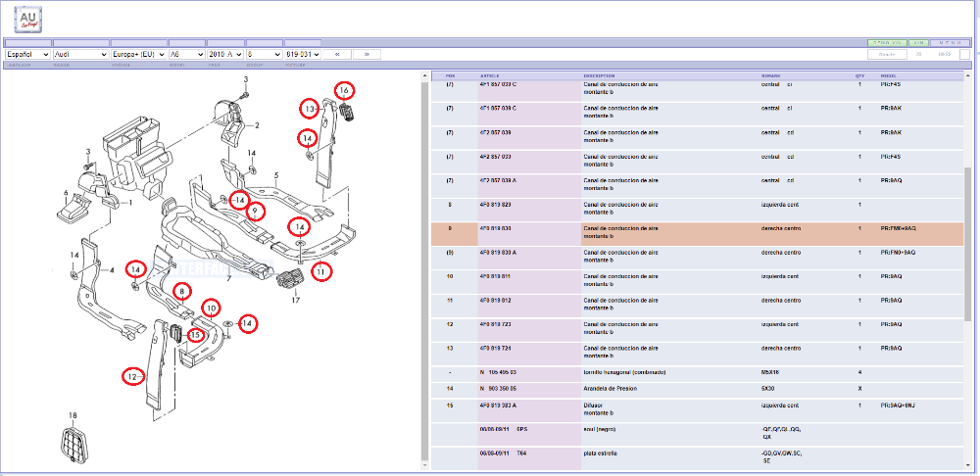Select circled callout 9 in diagram
Image resolution: width=980 pixels, height=476 pixels.
click(x=255, y=212)
